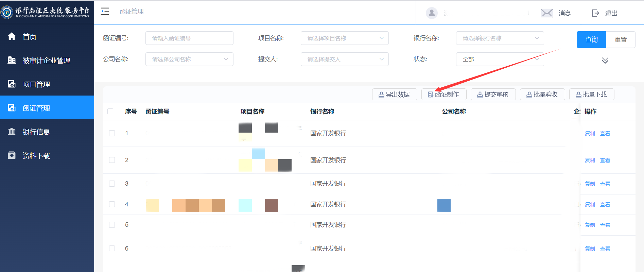The image size is (644, 272).
Task: Toggle the select-all header checkbox
Action: click(x=110, y=112)
